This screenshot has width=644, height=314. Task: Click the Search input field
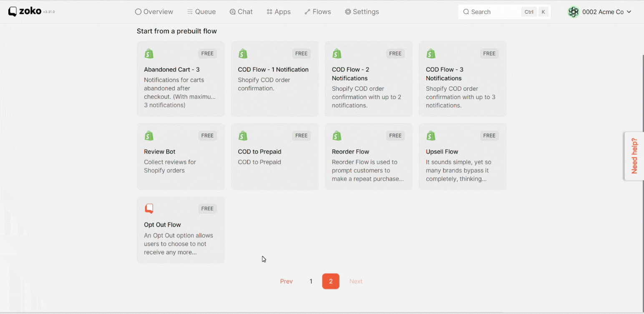(504, 12)
